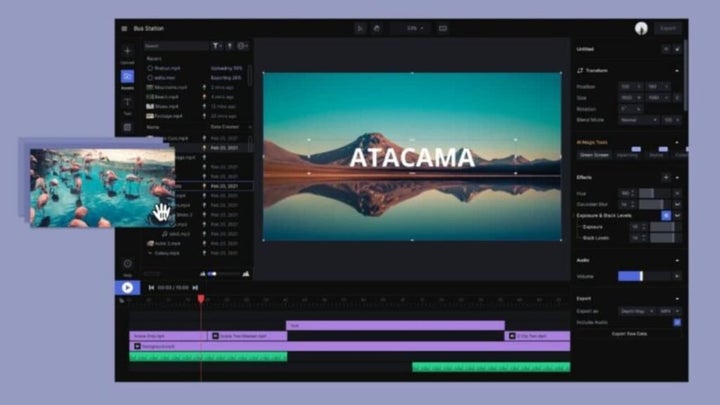Open the Assets panel in the sidebar
Screen dimensions: 720x405
128,77
